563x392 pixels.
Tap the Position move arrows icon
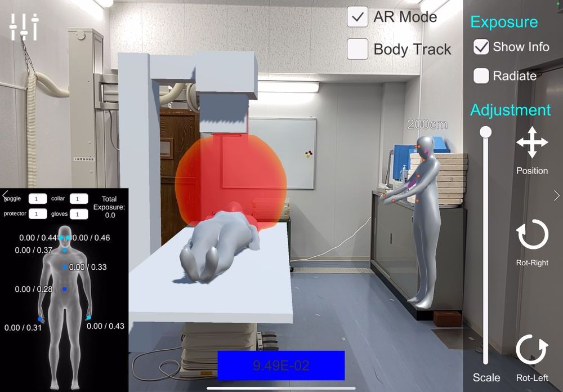pos(532,142)
